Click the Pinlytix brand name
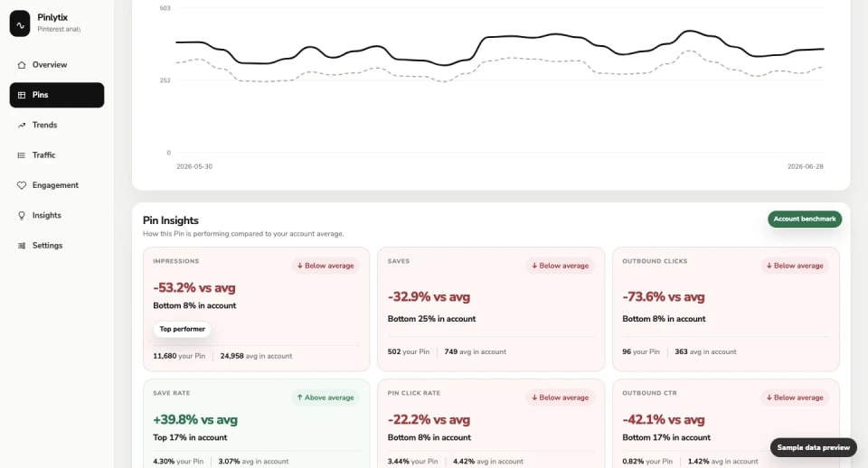The height and width of the screenshot is (468, 868). tap(52, 17)
